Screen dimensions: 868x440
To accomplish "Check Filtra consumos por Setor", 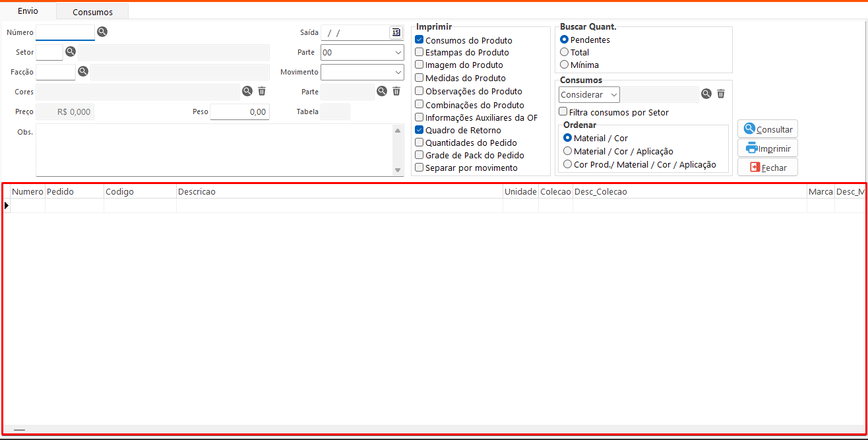I will (563, 112).
